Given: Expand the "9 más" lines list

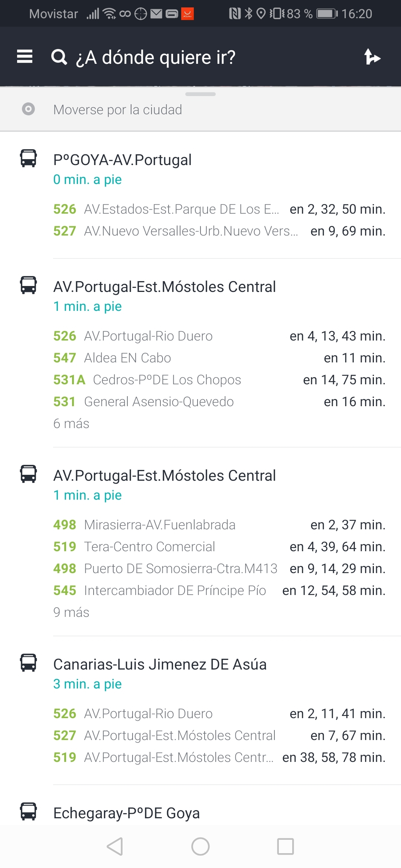Looking at the screenshot, I should point(71,612).
